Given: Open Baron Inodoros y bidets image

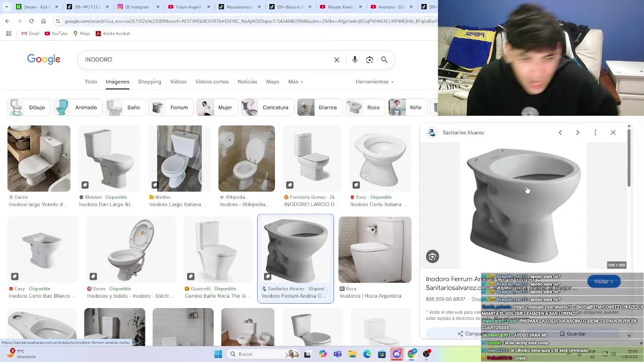Looking at the screenshot, I should [131, 250].
